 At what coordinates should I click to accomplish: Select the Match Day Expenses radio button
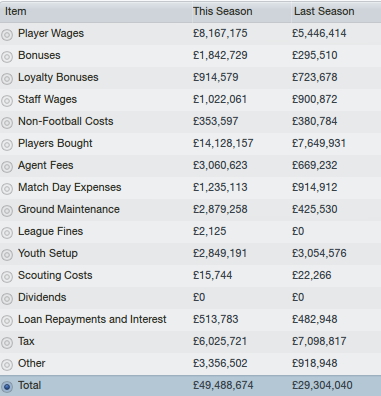[7, 188]
